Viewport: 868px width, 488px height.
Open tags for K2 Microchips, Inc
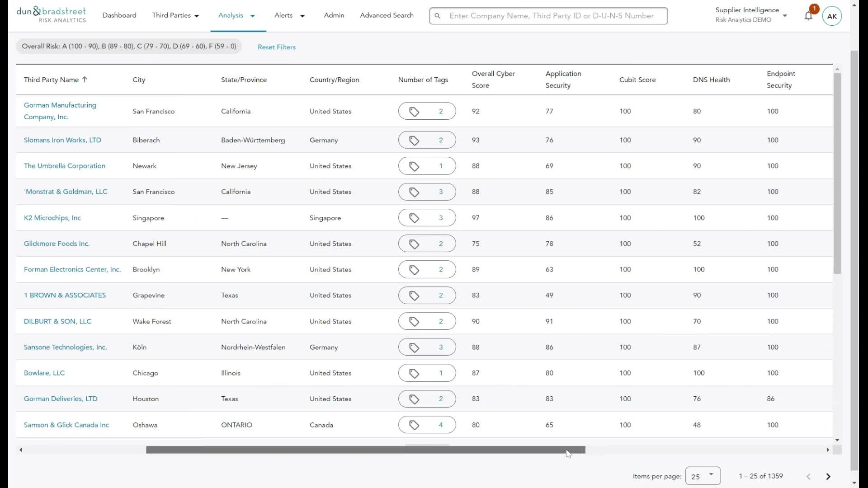tap(427, 218)
